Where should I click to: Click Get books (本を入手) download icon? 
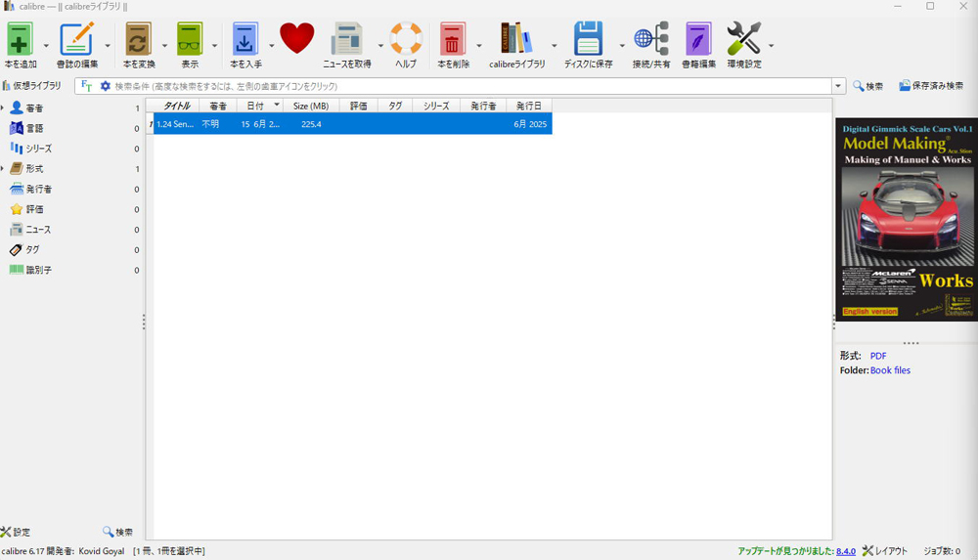[x=245, y=40]
